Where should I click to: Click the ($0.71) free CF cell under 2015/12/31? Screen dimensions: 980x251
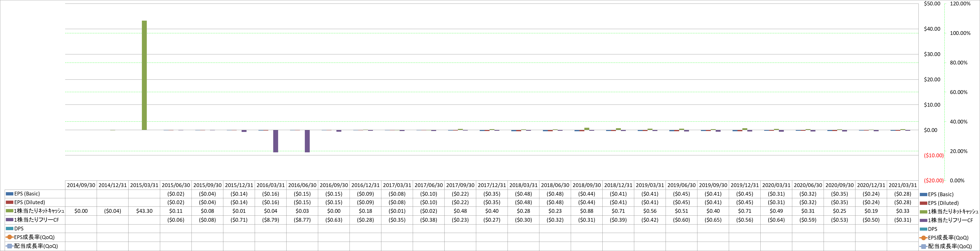[239, 220]
